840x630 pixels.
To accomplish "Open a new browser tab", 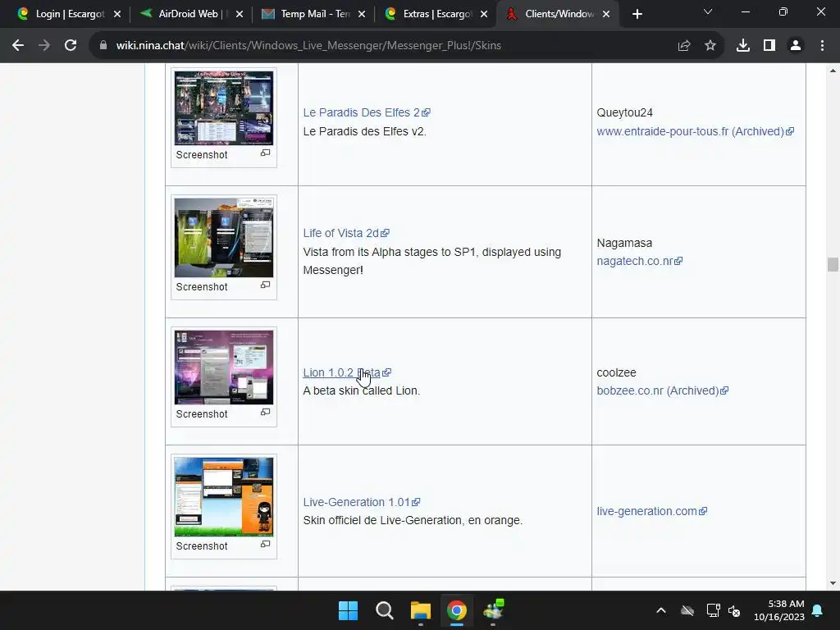I will (x=637, y=14).
